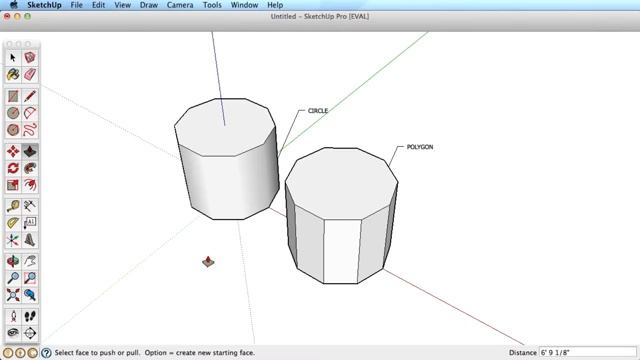Select the Orbit tool
The image size is (640, 360).
tap(13, 261)
